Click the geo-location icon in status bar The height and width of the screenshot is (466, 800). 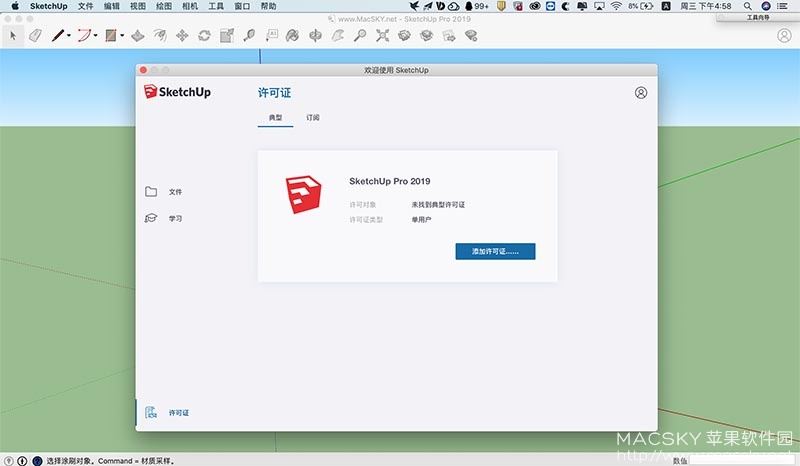coord(9,460)
